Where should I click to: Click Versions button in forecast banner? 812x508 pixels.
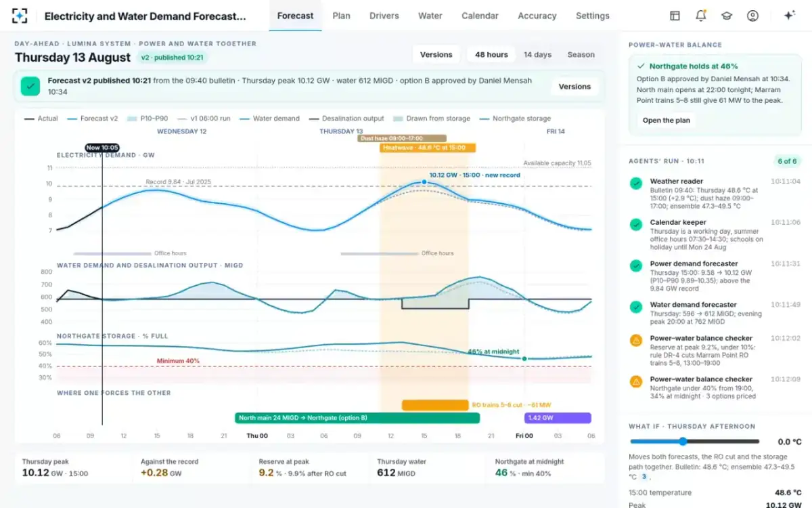tap(574, 87)
